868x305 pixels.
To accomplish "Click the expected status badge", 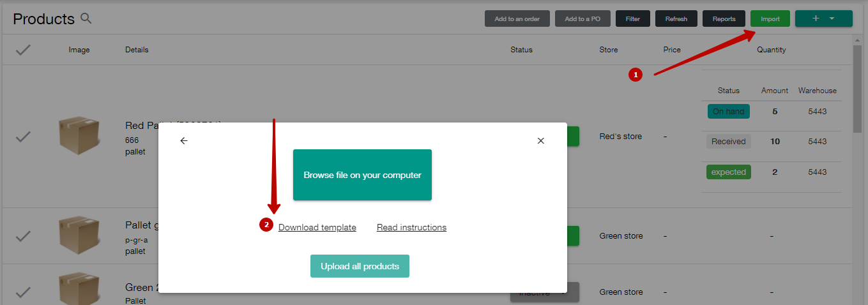I will coord(729,172).
